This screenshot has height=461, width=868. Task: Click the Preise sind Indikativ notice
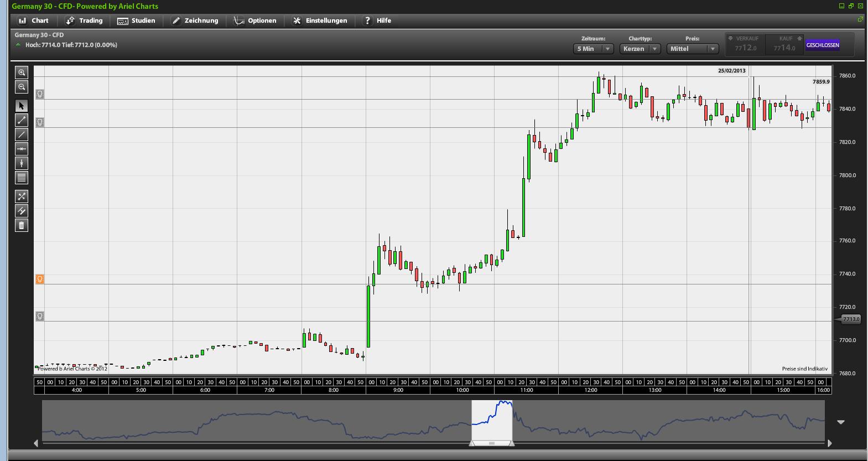805,369
